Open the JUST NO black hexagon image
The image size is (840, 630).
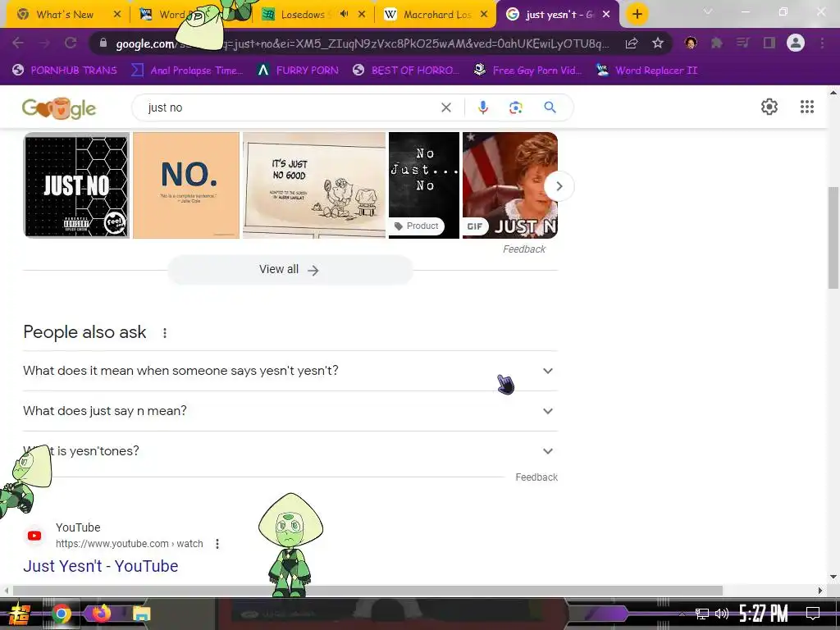(x=76, y=185)
